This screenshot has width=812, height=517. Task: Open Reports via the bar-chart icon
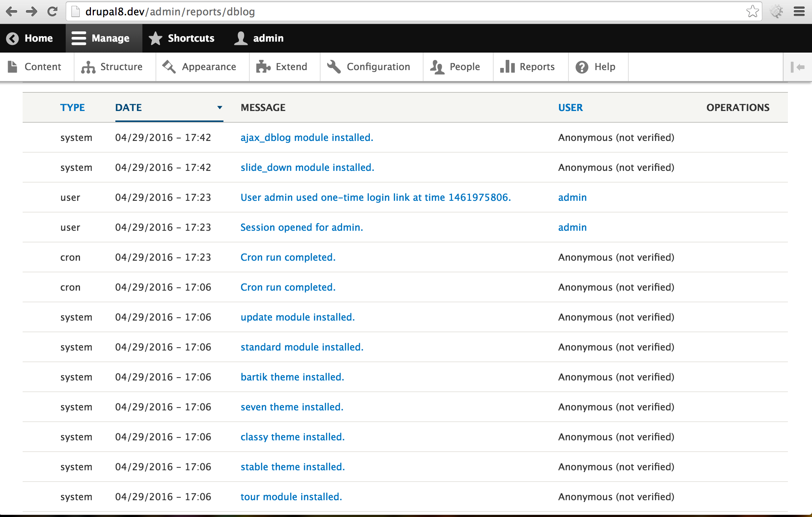coord(508,66)
